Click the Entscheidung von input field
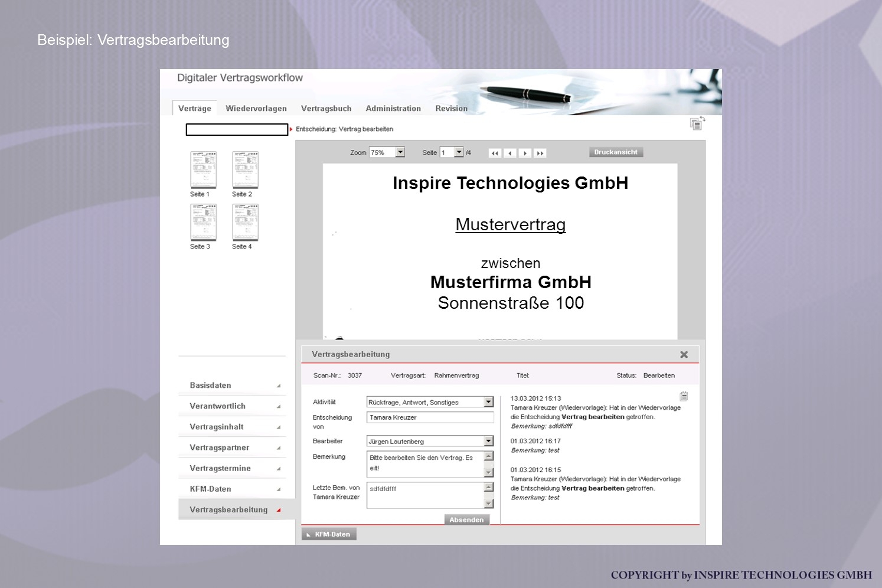 [430, 417]
